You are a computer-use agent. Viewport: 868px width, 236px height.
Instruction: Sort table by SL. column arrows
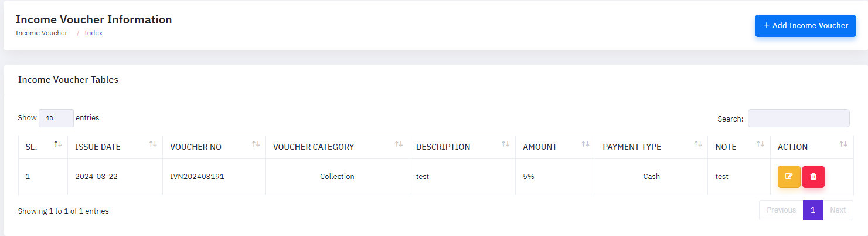[58, 144]
